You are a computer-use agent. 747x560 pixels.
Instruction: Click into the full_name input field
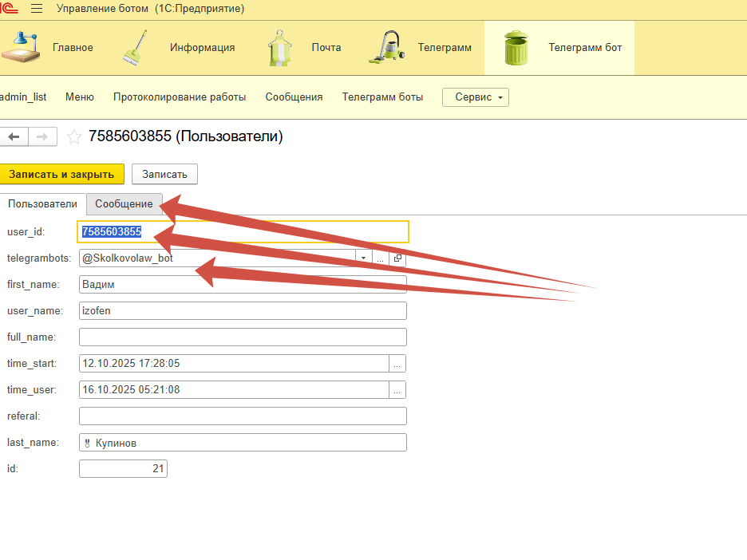(x=243, y=337)
